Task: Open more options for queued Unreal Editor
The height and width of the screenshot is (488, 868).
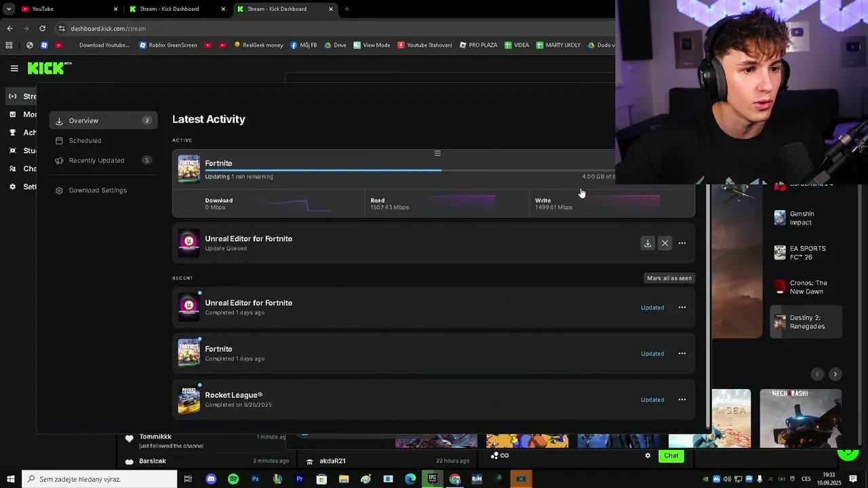Action: click(x=682, y=243)
